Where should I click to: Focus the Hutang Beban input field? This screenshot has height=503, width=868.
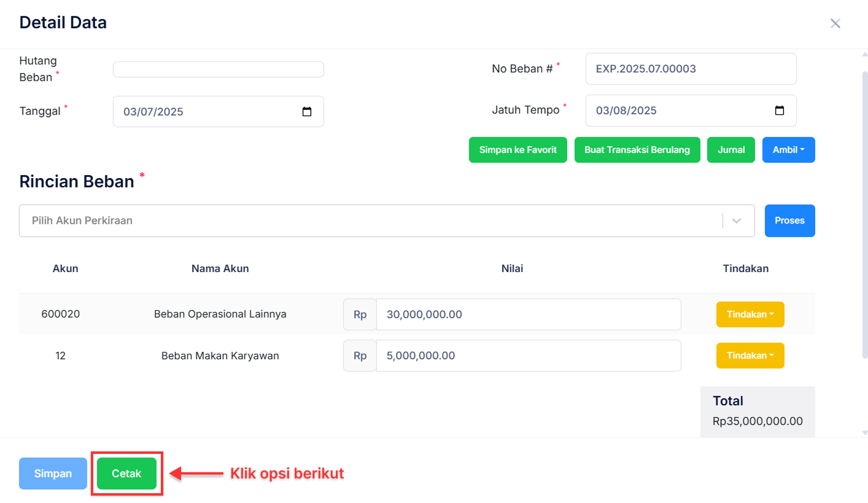(218, 69)
